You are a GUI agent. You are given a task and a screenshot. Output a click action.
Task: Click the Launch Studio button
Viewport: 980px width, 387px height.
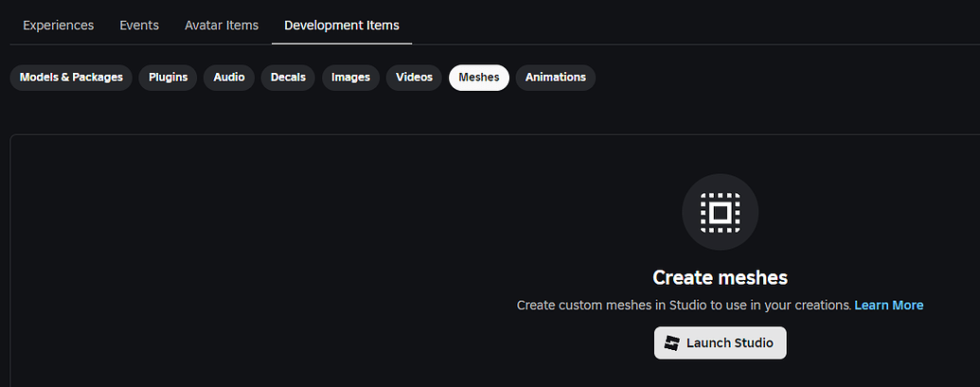[720, 343]
